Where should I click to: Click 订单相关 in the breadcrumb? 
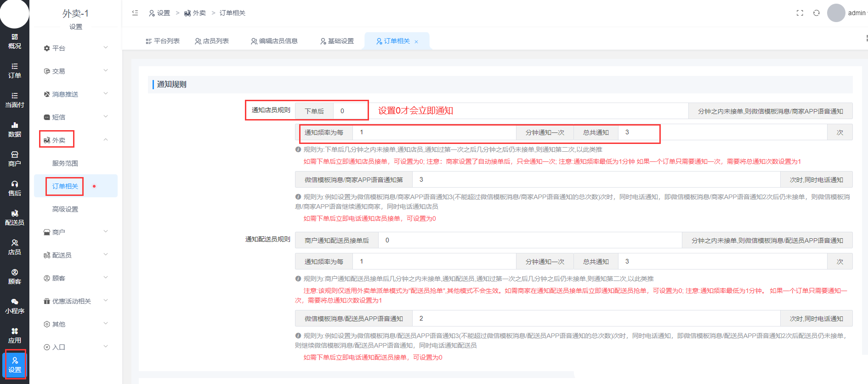[233, 13]
